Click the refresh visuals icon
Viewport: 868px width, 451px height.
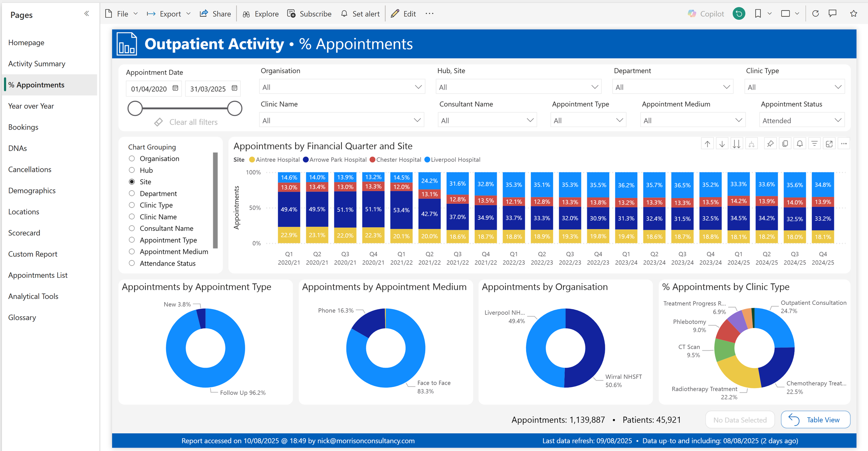816,14
